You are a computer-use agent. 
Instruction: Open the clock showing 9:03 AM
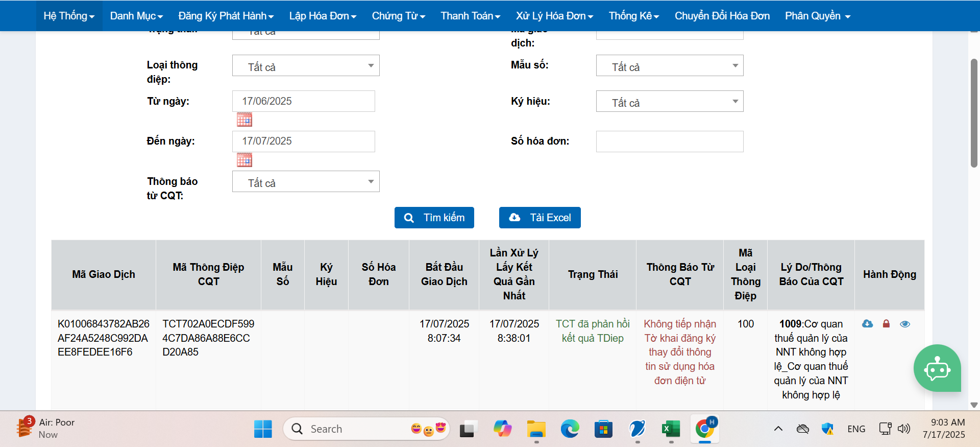944,429
